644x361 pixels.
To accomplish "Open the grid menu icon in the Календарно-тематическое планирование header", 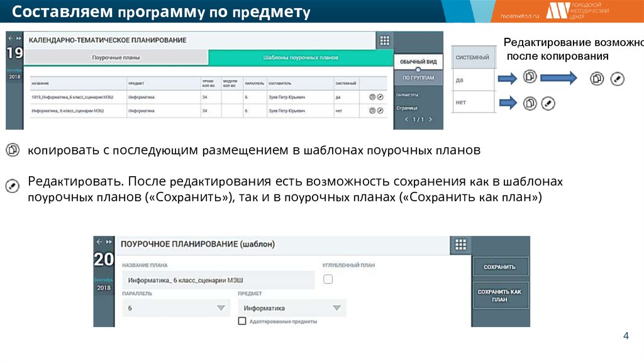I will (384, 41).
